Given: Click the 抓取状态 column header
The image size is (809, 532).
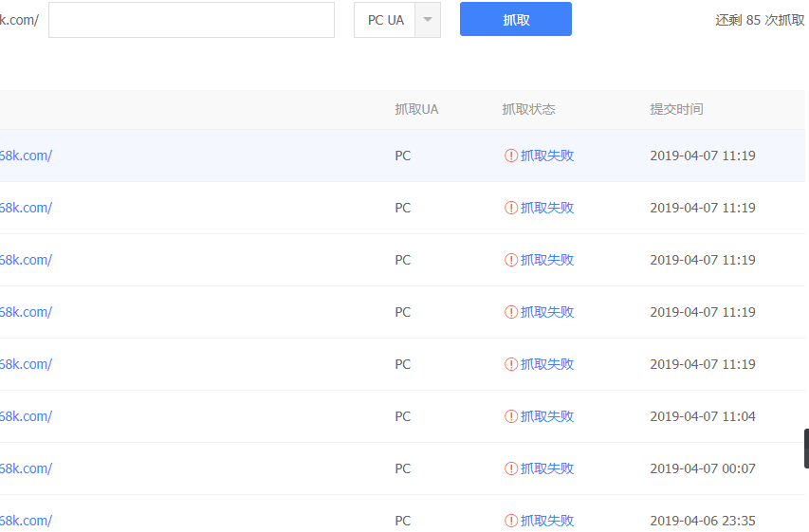Looking at the screenshot, I should 528,109.
